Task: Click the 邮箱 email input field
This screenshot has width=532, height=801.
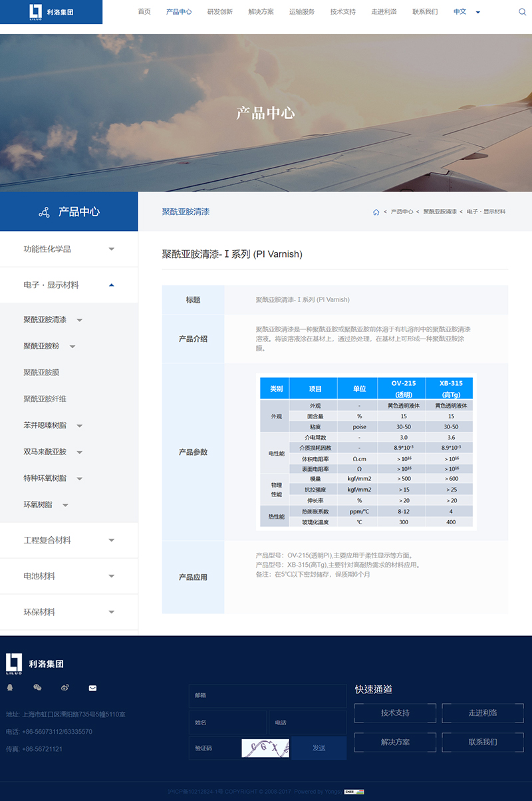Action: (x=267, y=695)
